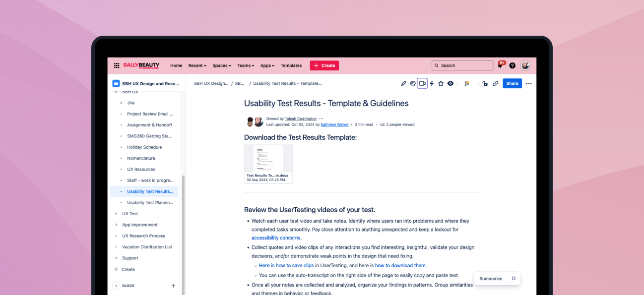
Task: Copy page link with chain icon
Action: 495,83
